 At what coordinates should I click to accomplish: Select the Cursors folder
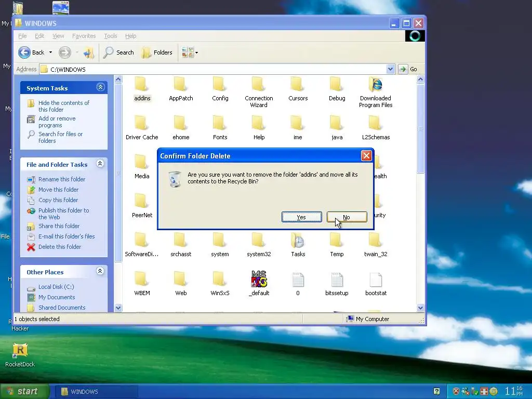tap(298, 89)
